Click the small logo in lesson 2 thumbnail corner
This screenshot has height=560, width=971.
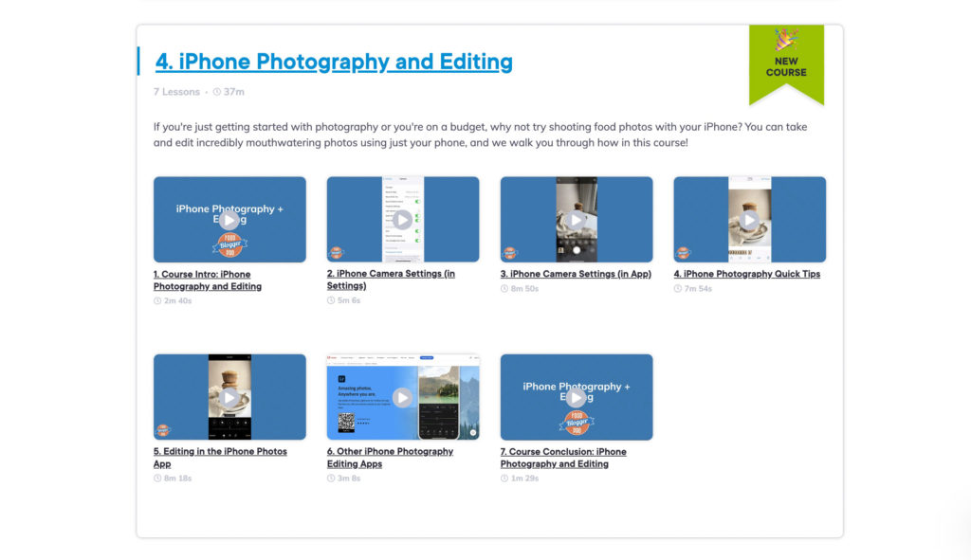tap(337, 252)
